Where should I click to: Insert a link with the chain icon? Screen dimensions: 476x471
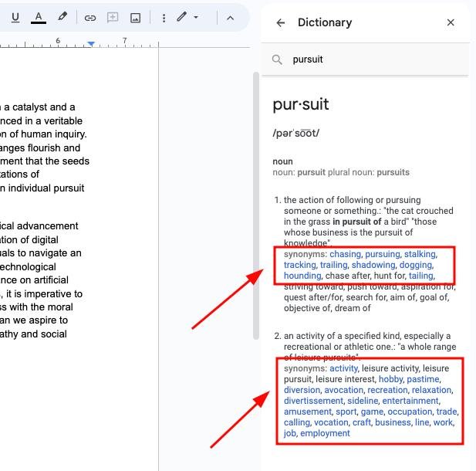[x=89, y=18]
